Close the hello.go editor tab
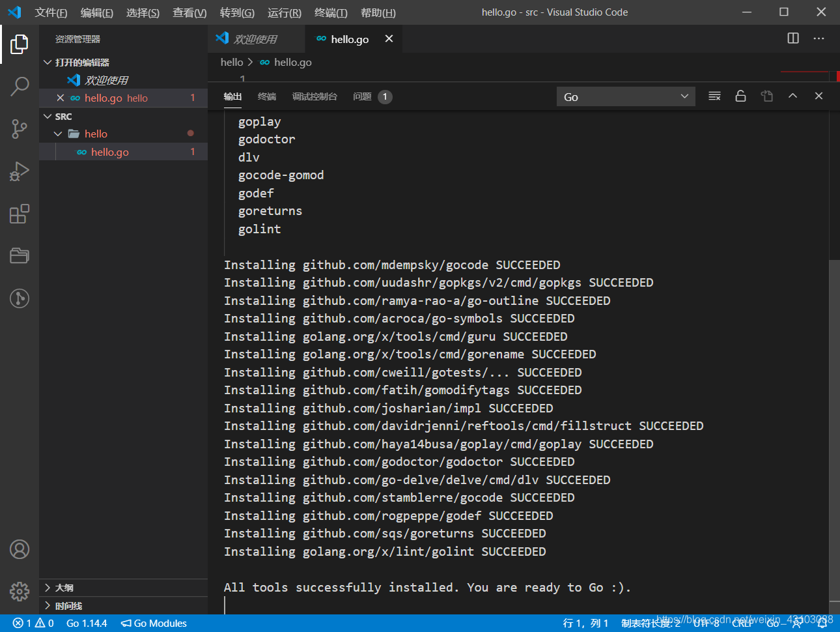The width and height of the screenshot is (840, 632). (x=389, y=38)
